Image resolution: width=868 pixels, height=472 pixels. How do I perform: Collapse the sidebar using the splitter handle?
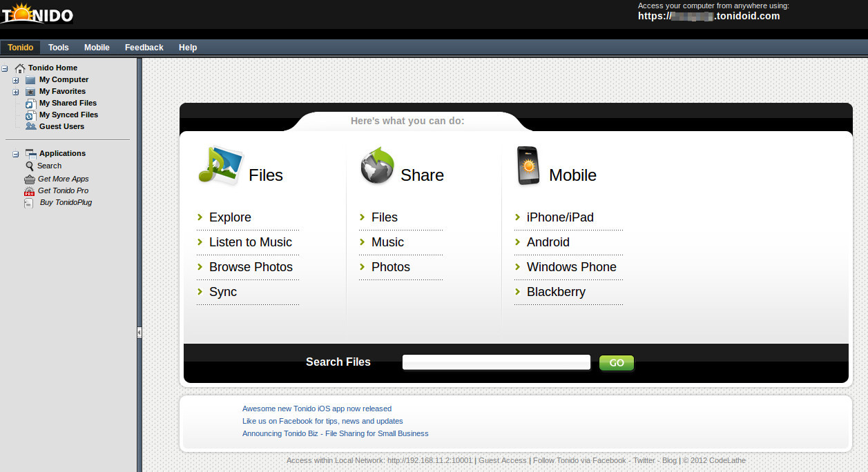point(139,333)
